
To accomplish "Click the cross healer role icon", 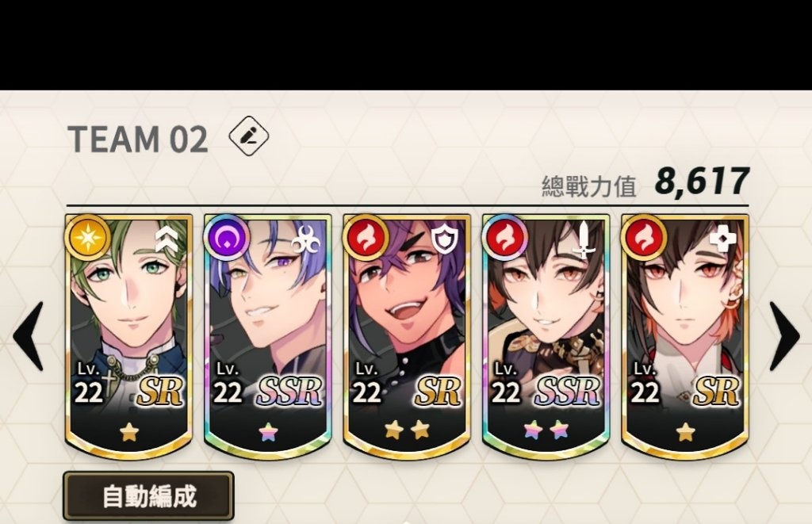I will pos(722,239).
